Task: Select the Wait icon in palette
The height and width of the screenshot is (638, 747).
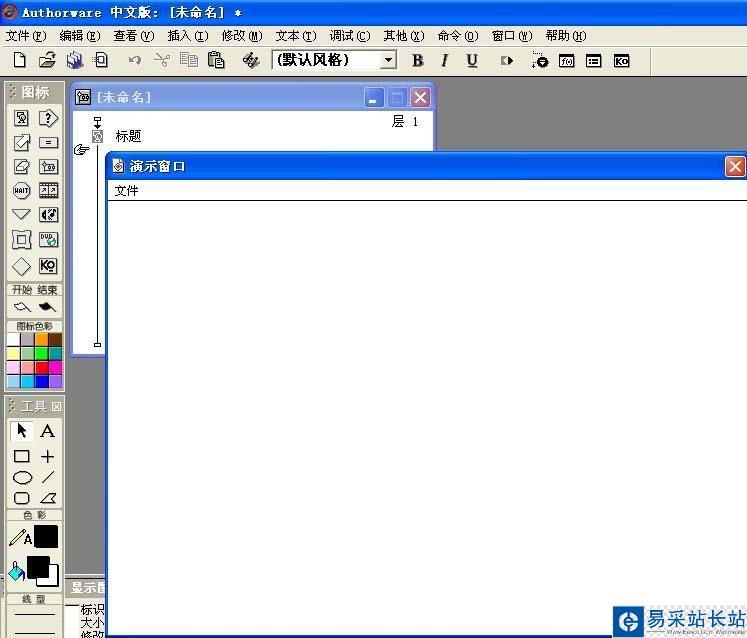Action: tap(21, 190)
